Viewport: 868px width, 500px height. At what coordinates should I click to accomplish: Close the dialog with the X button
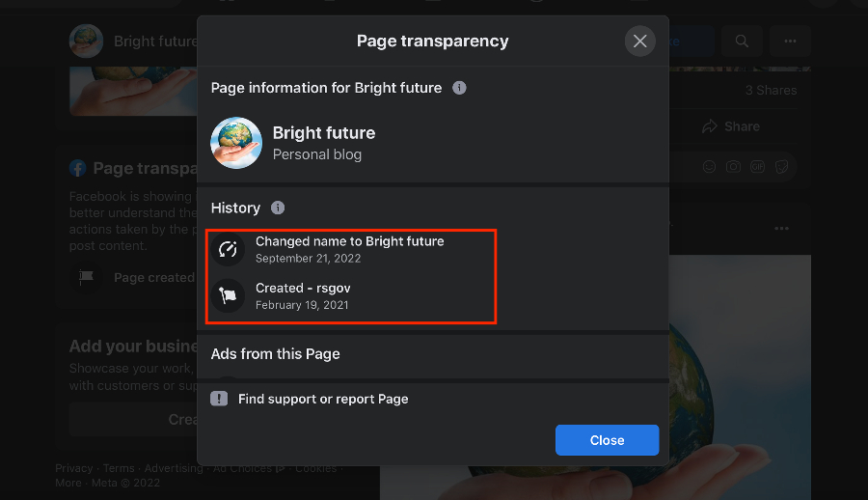[639, 42]
